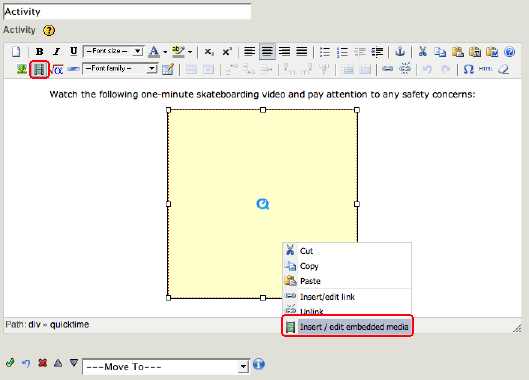The height and width of the screenshot is (380, 529).
Task: Click the 'quicktime' path link
Action: point(69,325)
